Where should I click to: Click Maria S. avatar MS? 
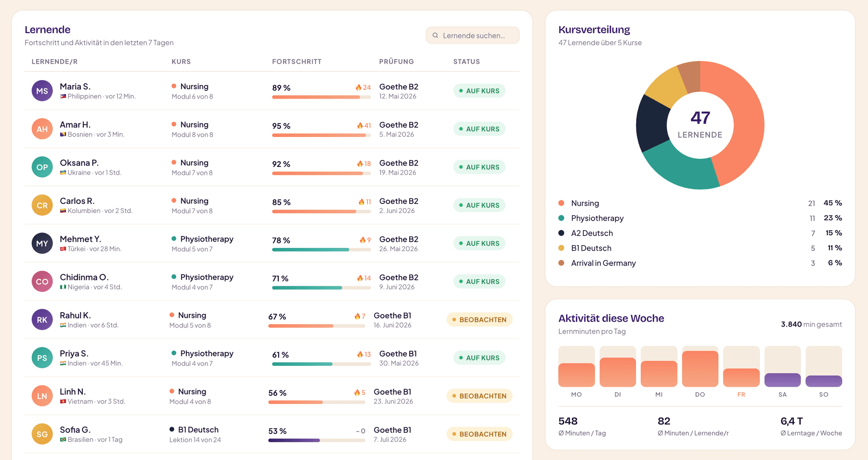click(x=42, y=91)
